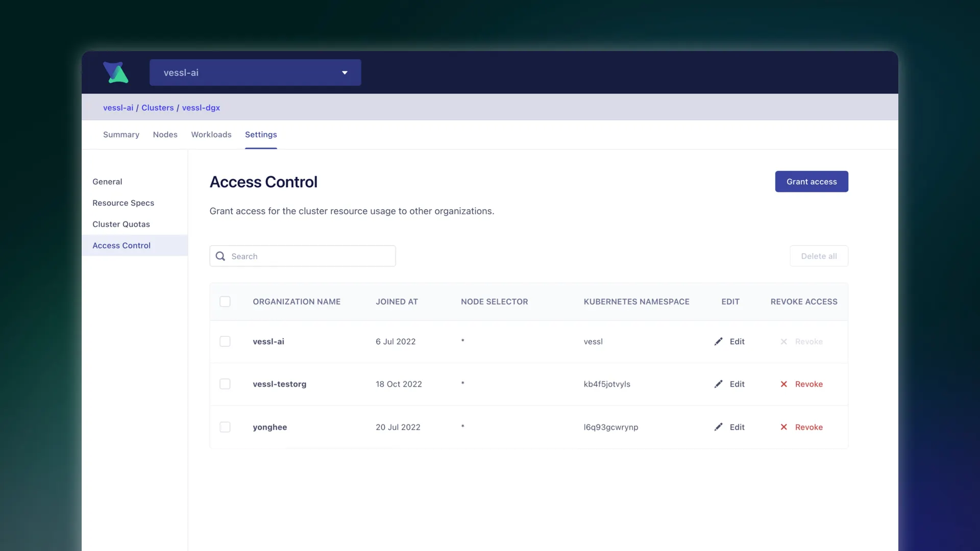The height and width of the screenshot is (551, 980).
Task: Click the red X icon for vessl-testorg
Action: tap(783, 384)
